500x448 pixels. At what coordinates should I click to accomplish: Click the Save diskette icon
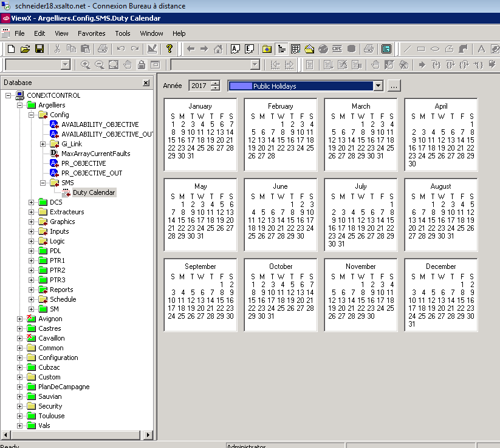click(39, 49)
